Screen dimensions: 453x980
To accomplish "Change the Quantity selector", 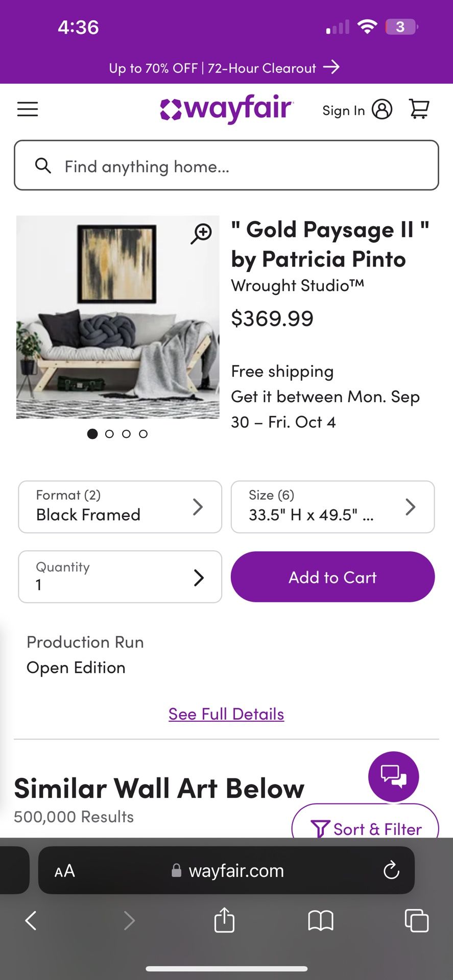I will point(120,577).
